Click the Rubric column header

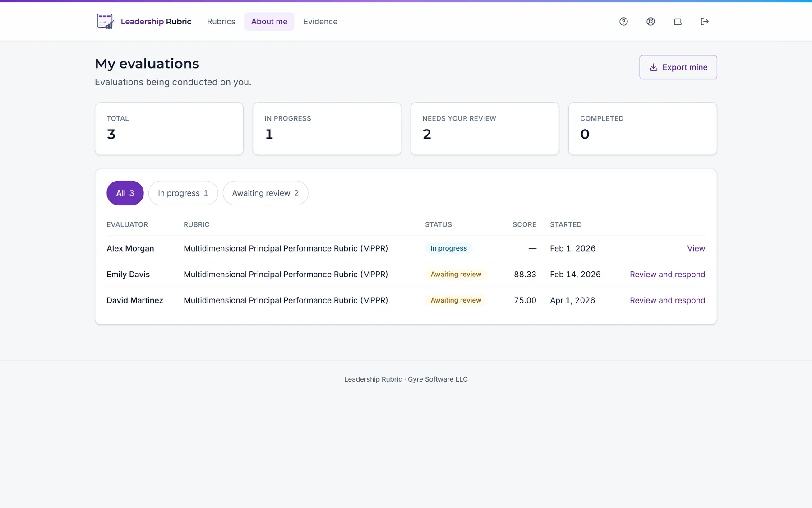[197, 224]
